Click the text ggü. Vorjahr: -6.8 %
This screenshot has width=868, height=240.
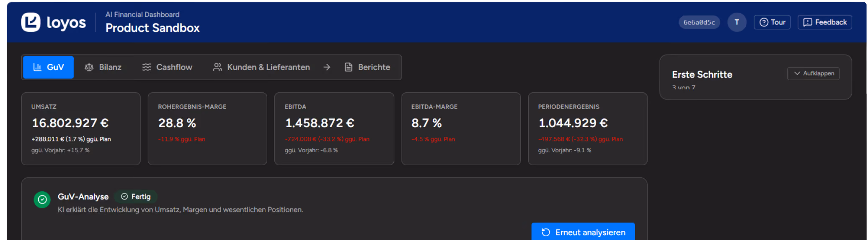tap(311, 150)
